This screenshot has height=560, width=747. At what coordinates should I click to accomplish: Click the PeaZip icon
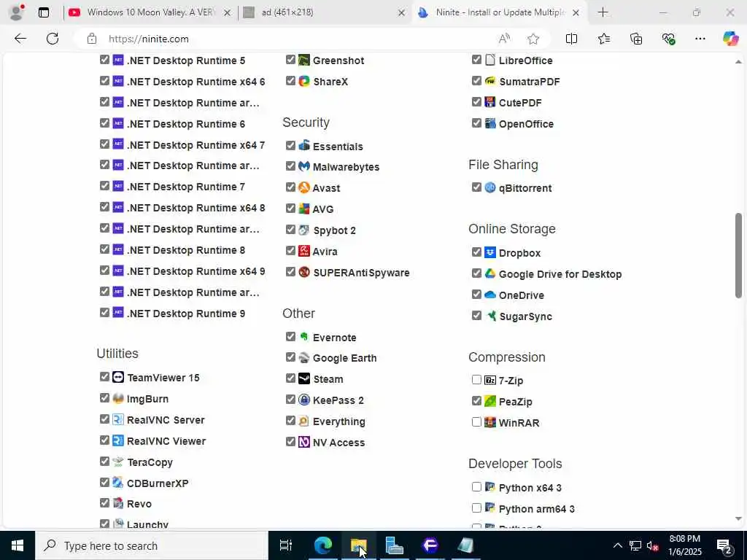click(x=490, y=401)
